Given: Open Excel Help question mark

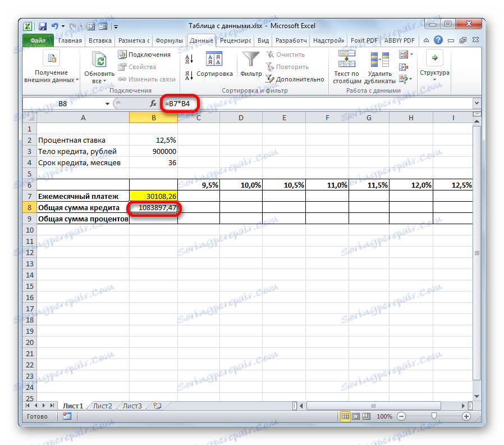Looking at the screenshot, I should 438,40.
